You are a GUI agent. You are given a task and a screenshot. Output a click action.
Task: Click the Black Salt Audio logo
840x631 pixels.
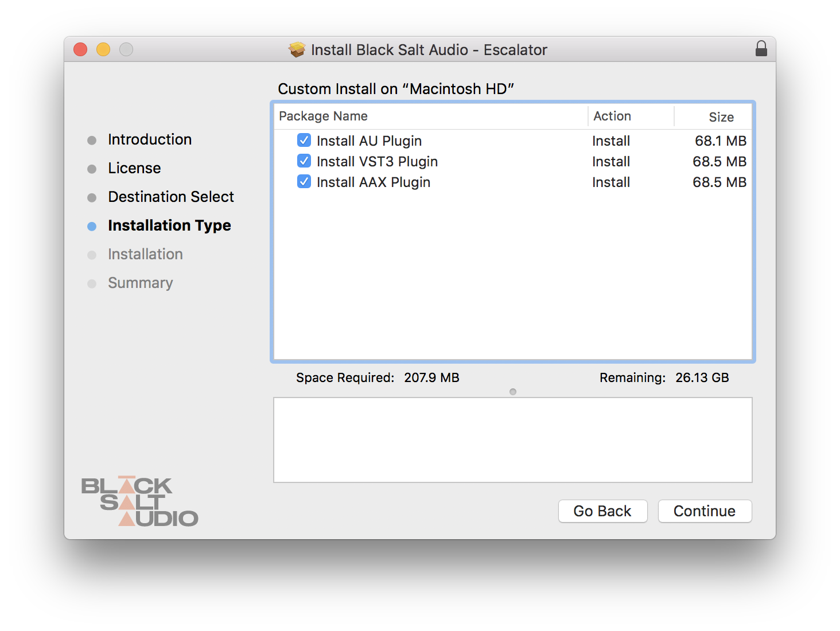pyautogui.click(x=139, y=501)
